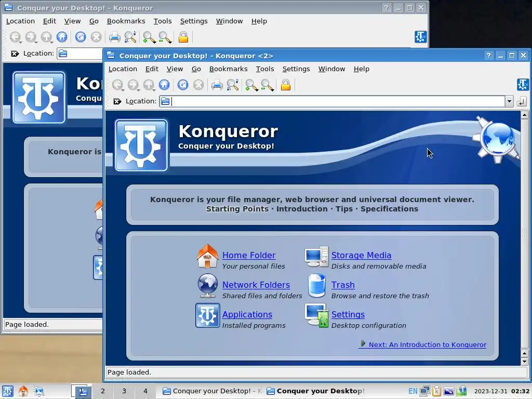The height and width of the screenshot is (399, 532).
Task: Open Go menu in Konqueror <2>
Action: tap(196, 69)
